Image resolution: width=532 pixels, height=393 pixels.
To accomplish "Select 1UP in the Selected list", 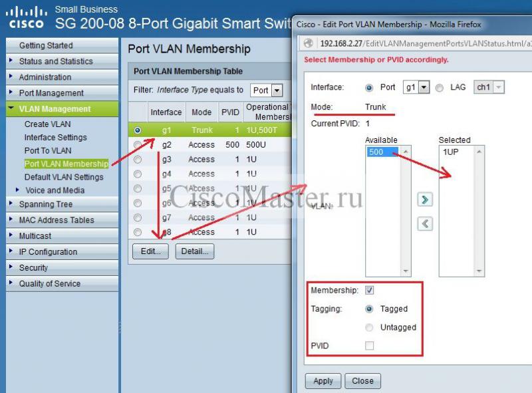I will (451, 152).
